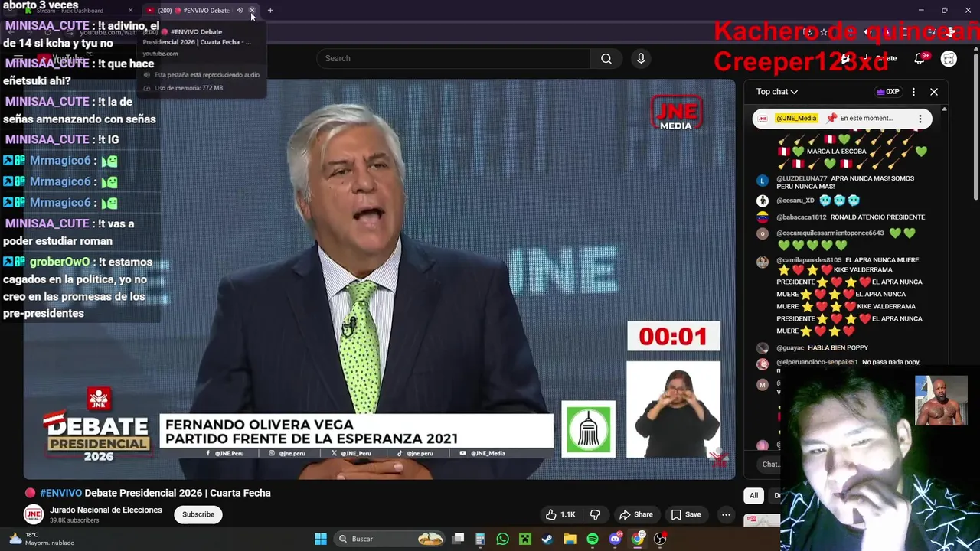Open the JNE channel avatar below video
The height and width of the screenshot is (551, 980).
point(33,514)
